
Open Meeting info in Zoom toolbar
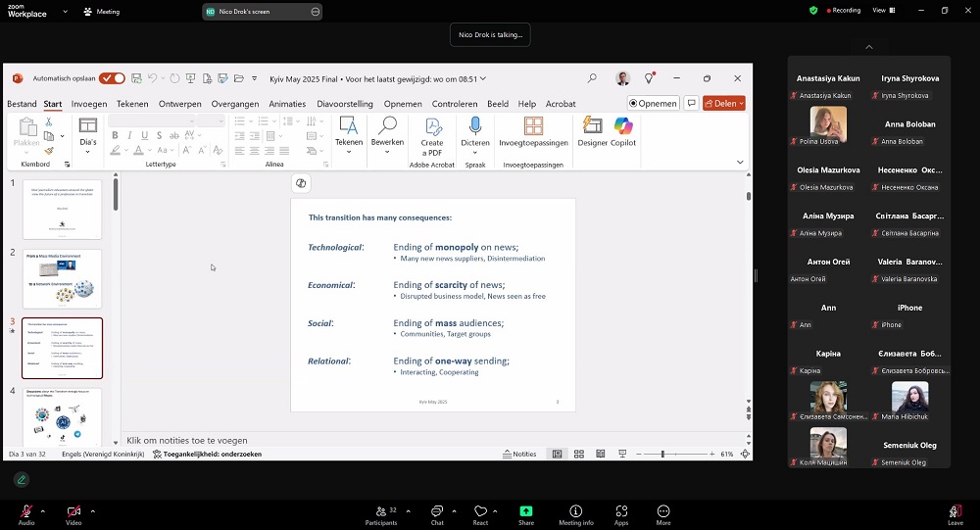pyautogui.click(x=575, y=515)
